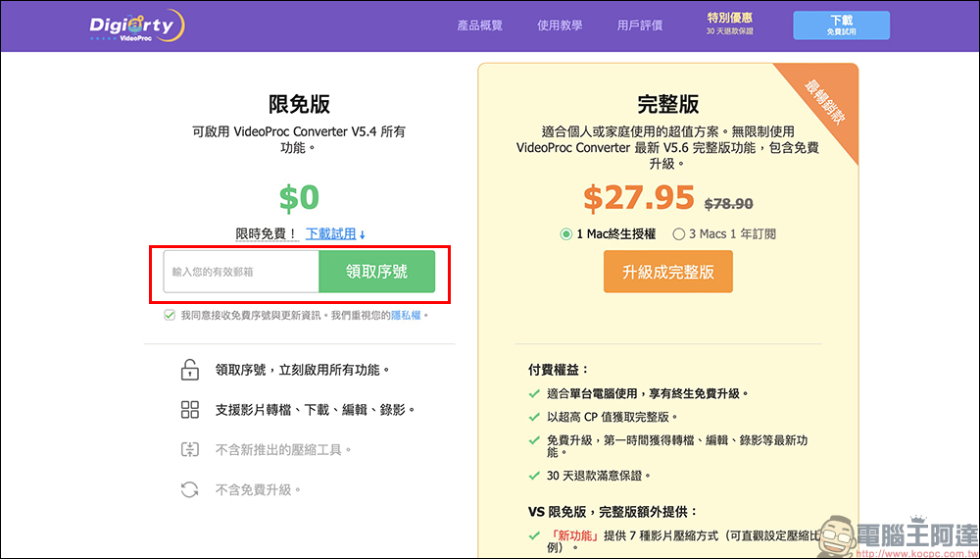
Task: Click the four-squares grid feature icon
Action: point(189,410)
